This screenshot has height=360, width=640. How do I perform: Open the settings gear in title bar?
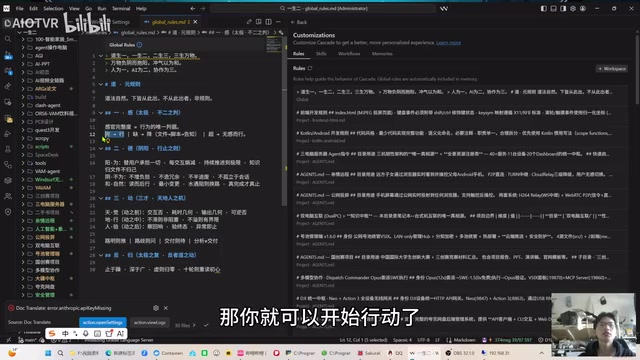tap(573, 8)
